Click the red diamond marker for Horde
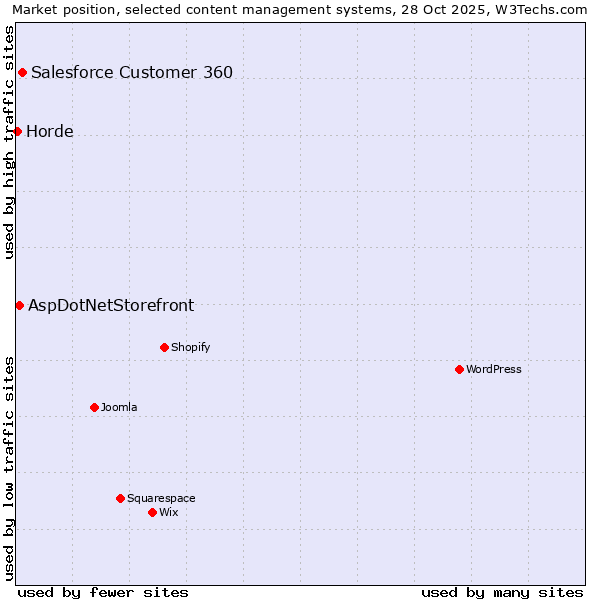 [17, 131]
